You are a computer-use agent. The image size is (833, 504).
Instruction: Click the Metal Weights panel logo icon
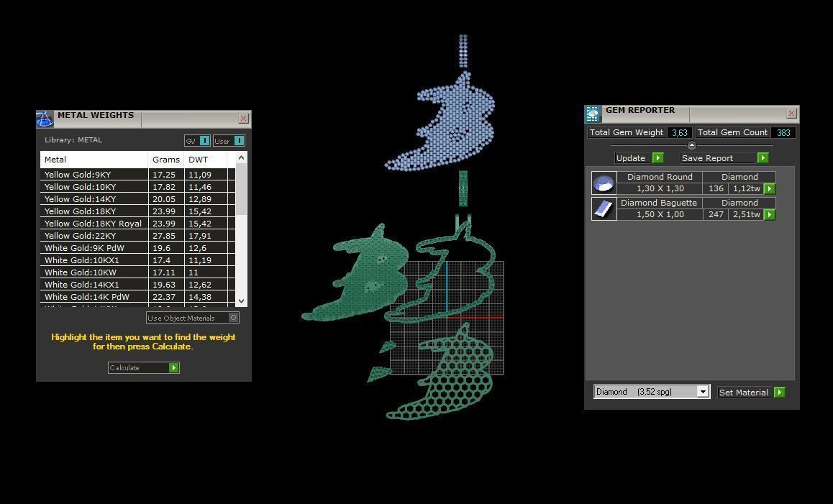[45, 119]
